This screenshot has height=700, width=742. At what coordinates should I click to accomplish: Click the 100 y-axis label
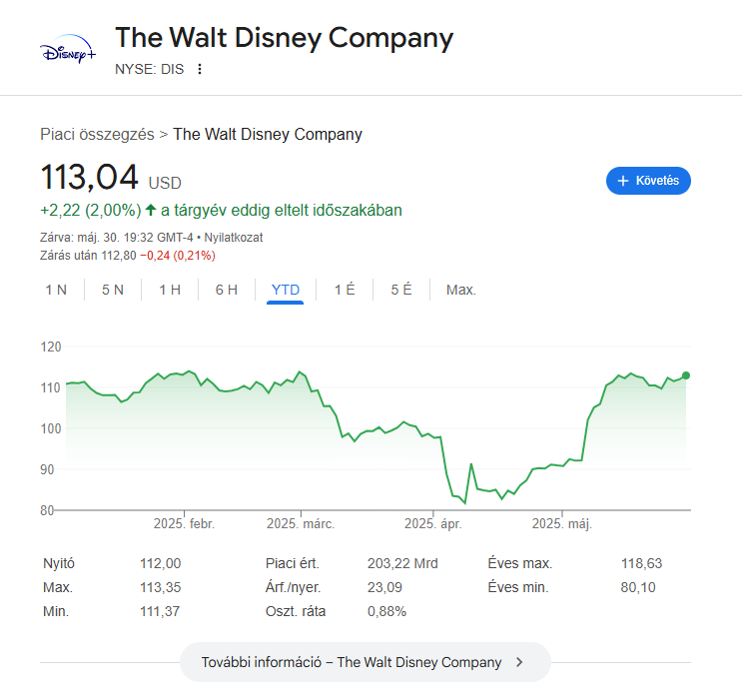51,428
